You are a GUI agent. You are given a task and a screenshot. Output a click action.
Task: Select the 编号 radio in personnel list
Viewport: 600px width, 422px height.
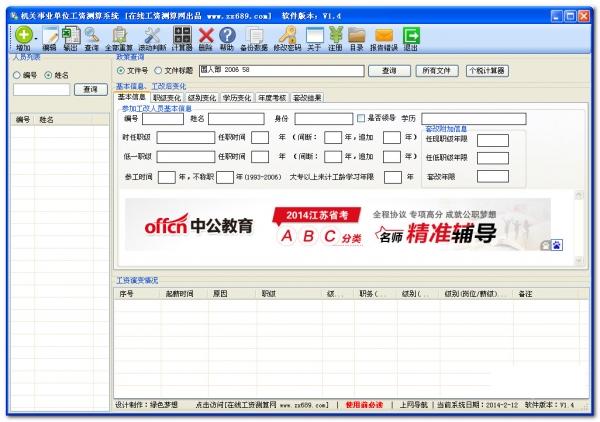17,75
